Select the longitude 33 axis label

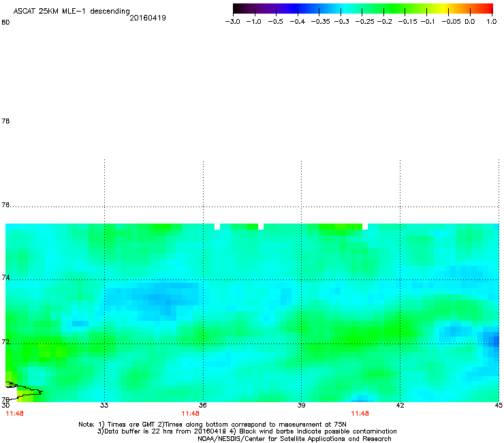(x=104, y=406)
